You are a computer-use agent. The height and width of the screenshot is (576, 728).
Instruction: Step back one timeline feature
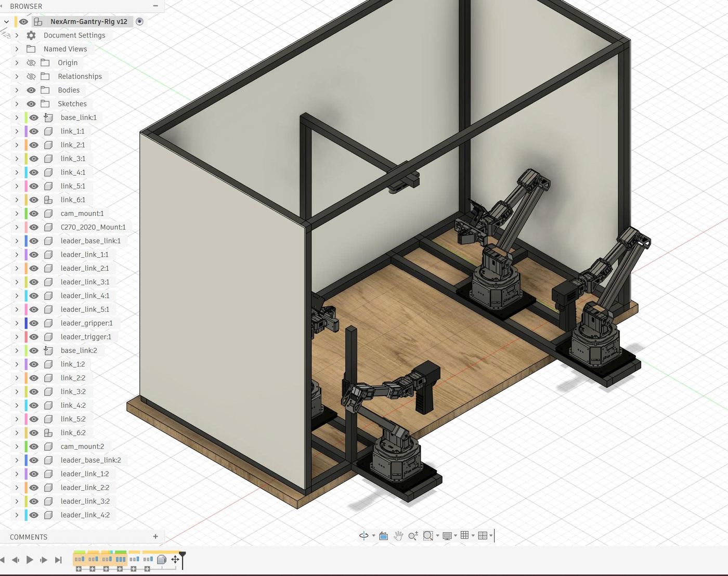(x=16, y=559)
